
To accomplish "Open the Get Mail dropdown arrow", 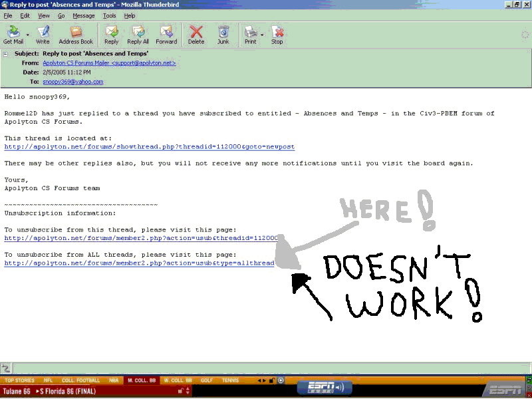I will tap(27, 33).
